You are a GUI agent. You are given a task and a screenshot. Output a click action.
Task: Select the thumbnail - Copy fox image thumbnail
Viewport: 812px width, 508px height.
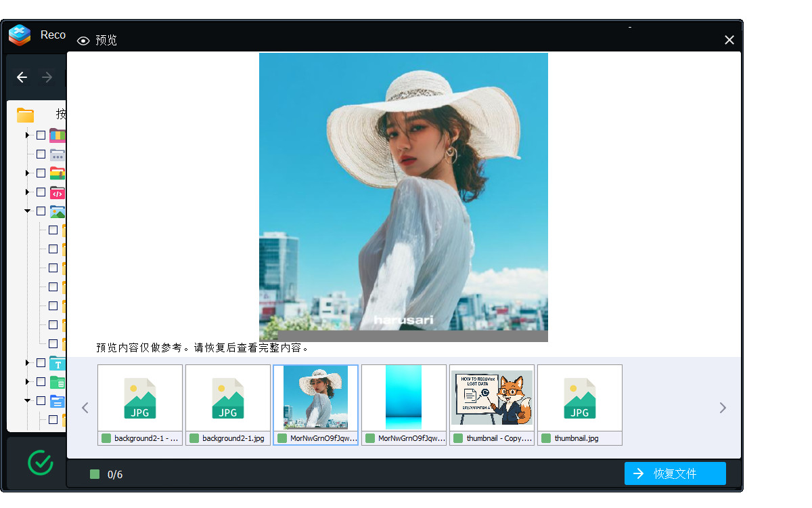tap(492, 398)
